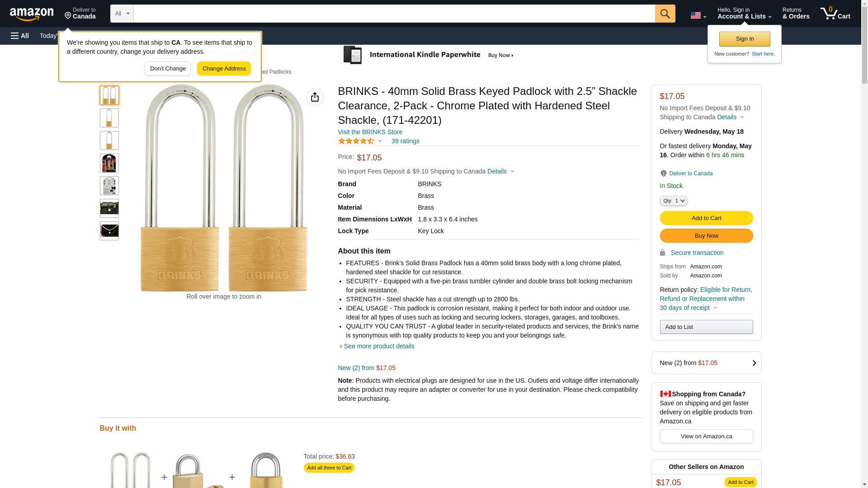Visit the BRINKS Store link
The height and width of the screenshot is (488, 868).
[370, 132]
